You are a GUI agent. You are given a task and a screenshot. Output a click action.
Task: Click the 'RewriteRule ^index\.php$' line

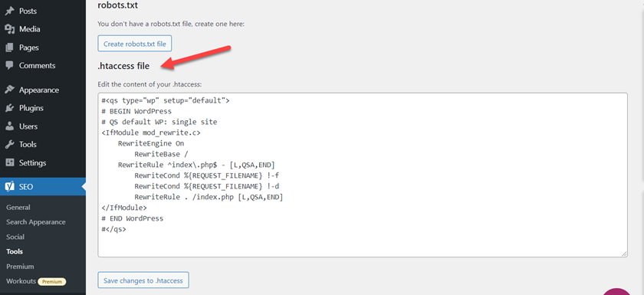(196, 165)
